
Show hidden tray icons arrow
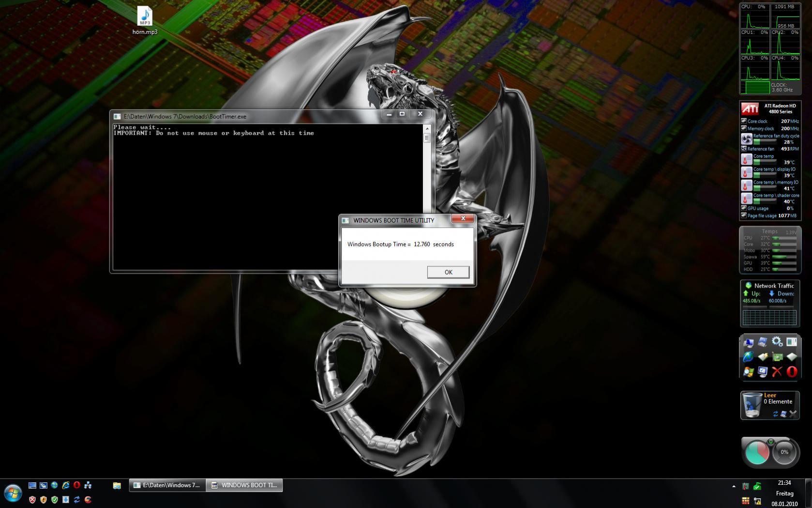click(x=734, y=486)
